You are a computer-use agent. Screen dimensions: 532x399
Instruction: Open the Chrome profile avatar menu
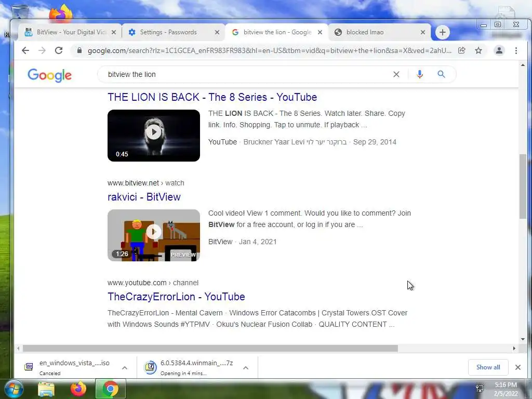click(x=499, y=50)
